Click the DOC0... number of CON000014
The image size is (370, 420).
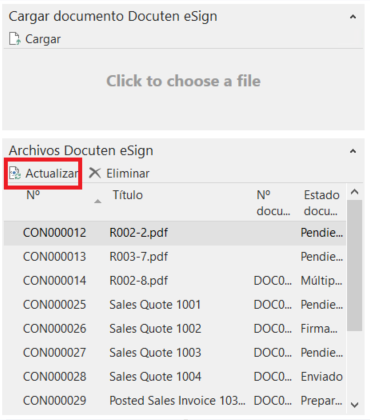pyautogui.click(x=273, y=281)
